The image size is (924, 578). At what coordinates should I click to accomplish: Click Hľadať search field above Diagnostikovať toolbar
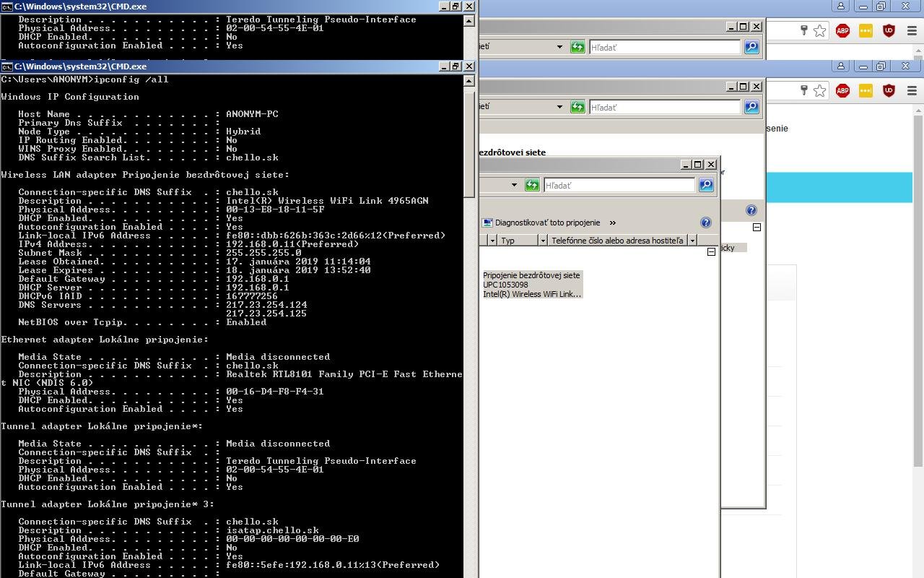tap(618, 185)
